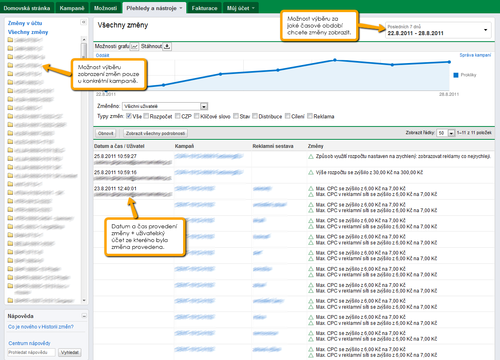Click the Kampaň column header
The width and height of the screenshot is (500, 360).
point(184,146)
